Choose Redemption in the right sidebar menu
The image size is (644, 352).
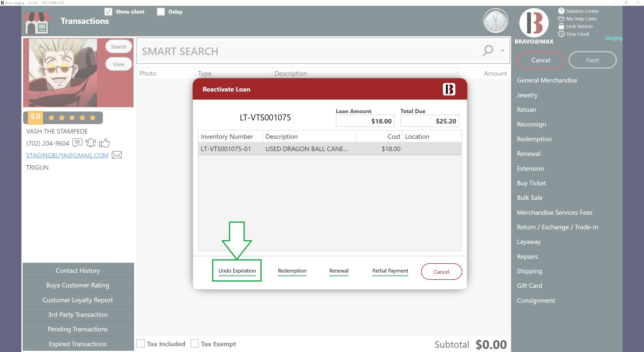[x=534, y=139]
